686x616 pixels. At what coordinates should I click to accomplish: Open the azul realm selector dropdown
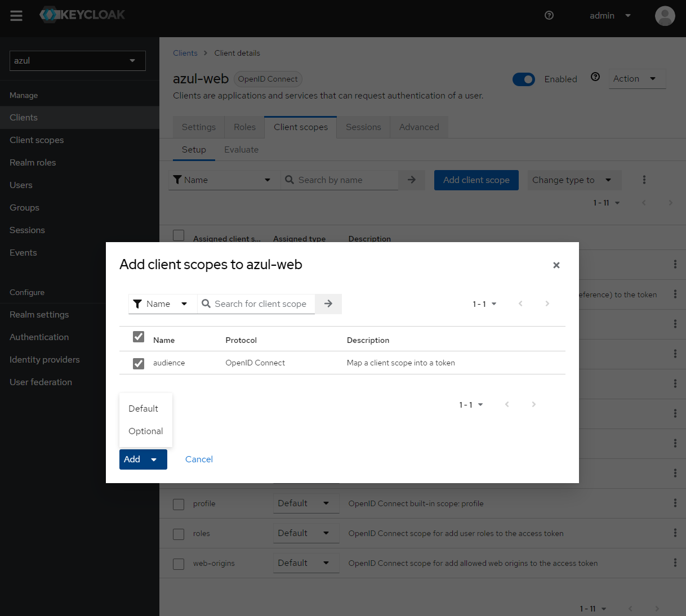(x=77, y=60)
